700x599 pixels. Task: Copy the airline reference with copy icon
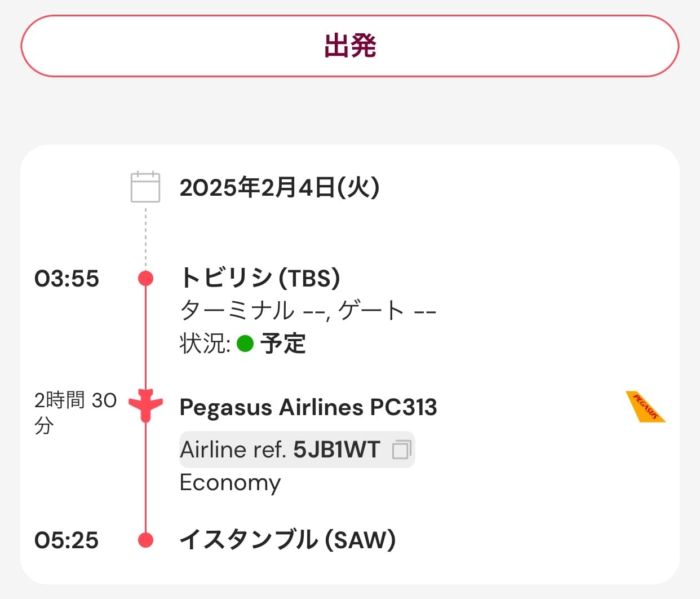[401, 450]
